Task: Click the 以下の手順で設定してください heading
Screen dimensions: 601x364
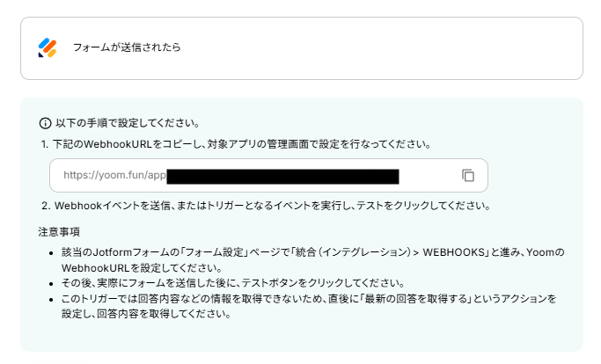Action: click(128, 123)
